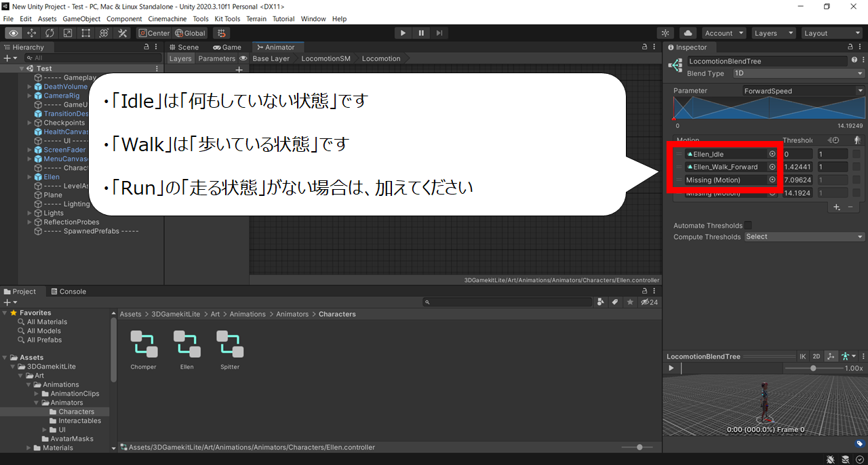
Task: Open the custom editor tools icon
Action: point(123,33)
